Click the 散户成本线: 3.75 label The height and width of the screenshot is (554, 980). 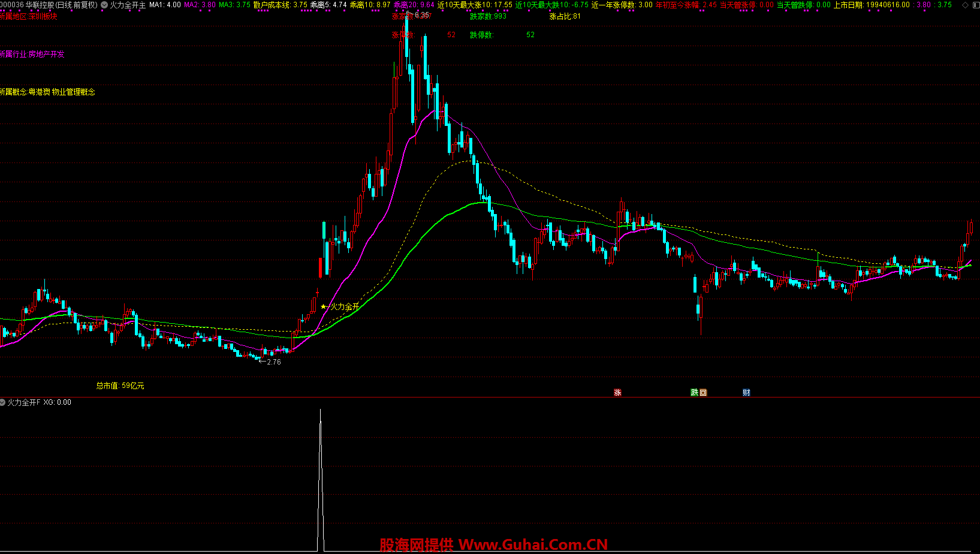tap(281, 5)
